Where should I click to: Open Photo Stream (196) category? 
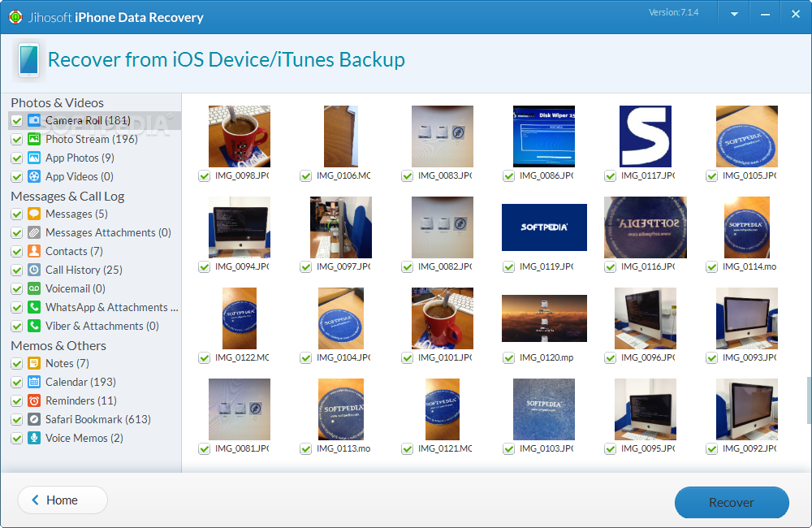point(91,139)
